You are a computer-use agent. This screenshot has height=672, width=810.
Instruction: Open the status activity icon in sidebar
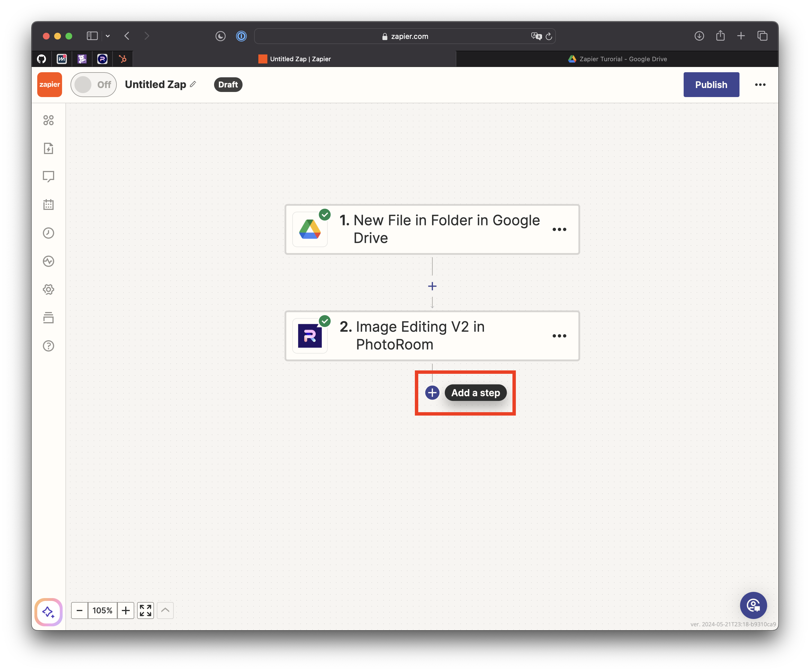coord(49,261)
